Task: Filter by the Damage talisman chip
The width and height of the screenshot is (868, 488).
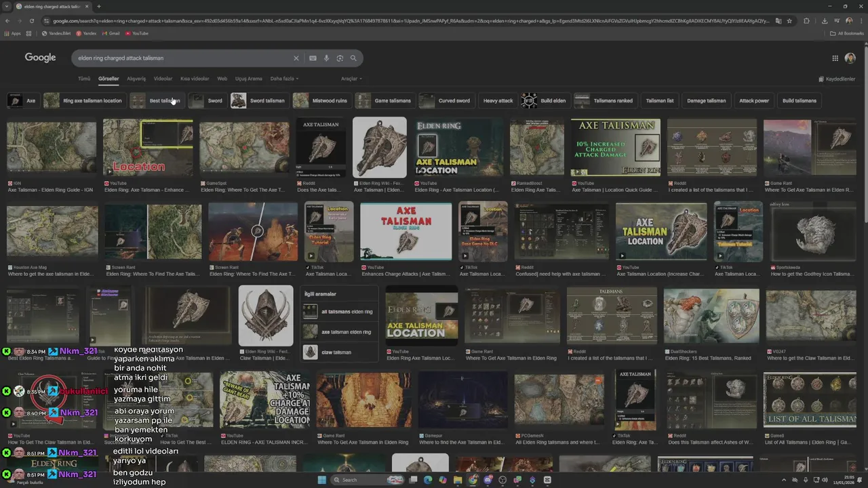Action: coord(706,100)
